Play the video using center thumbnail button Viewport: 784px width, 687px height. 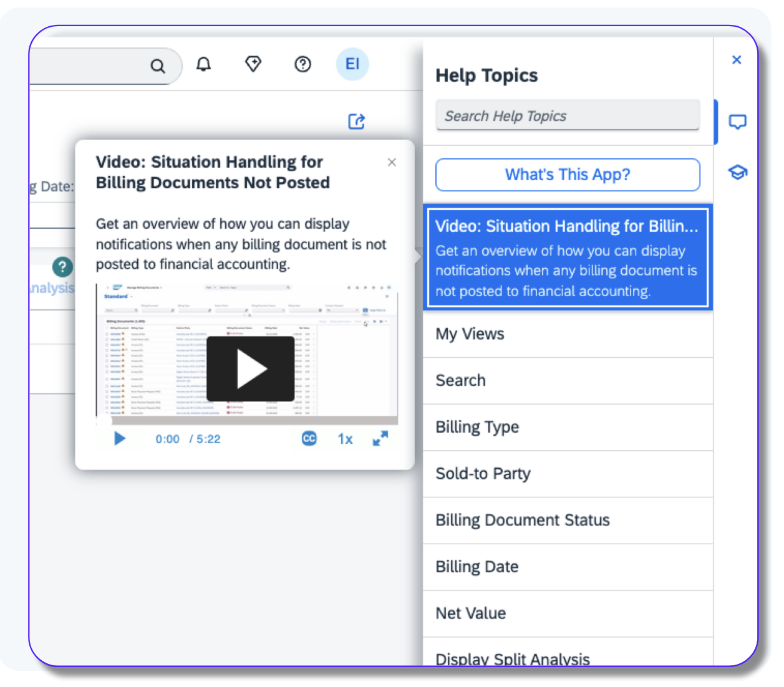(x=250, y=369)
